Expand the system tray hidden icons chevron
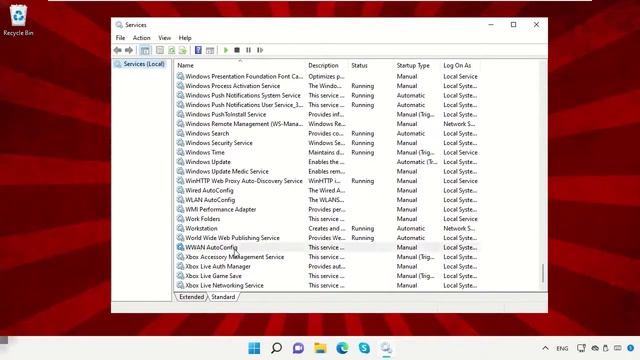 click(545, 348)
